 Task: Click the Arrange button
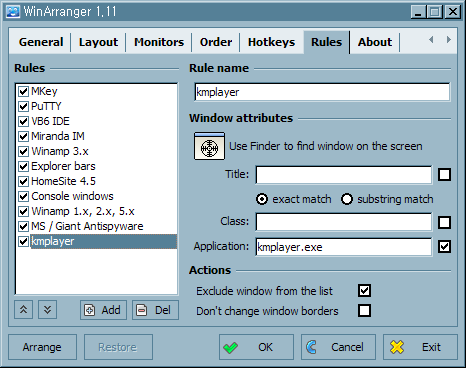(x=42, y=347)
